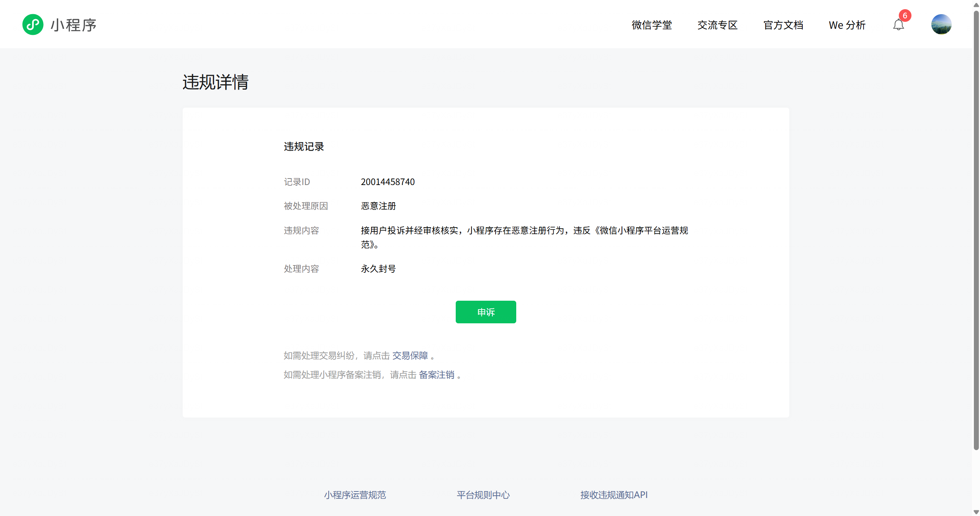Open 官方文档 from the header
The image size is (980, 516).
783,25
